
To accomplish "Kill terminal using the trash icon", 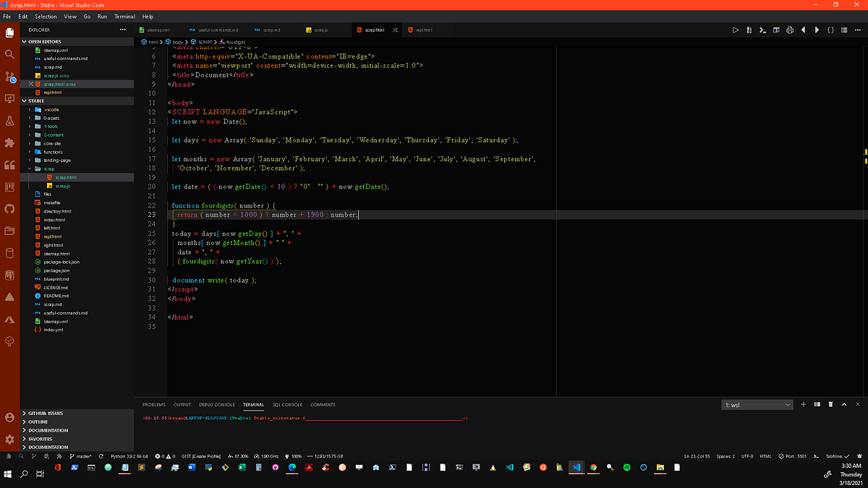I will (x=830, y=405).
